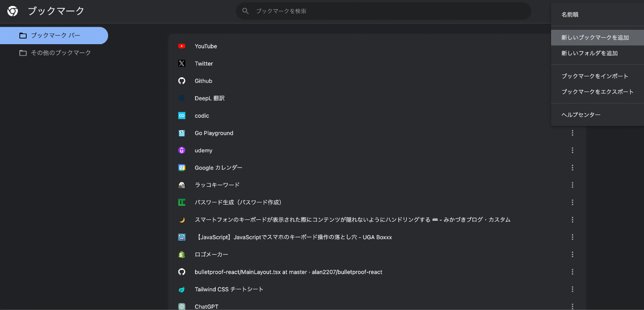The image size is (644, 310).
Task: Select the ラッコキーワード bookmark title
Action: (217, 185)
